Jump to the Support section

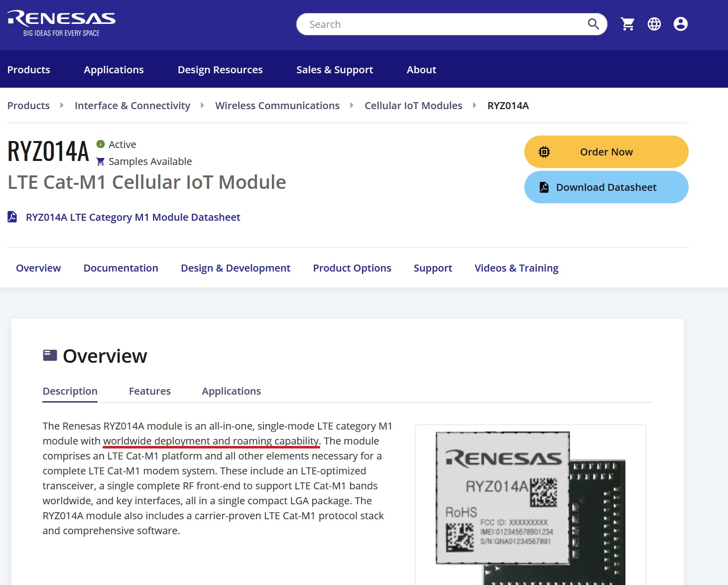(x=433, y=268)
